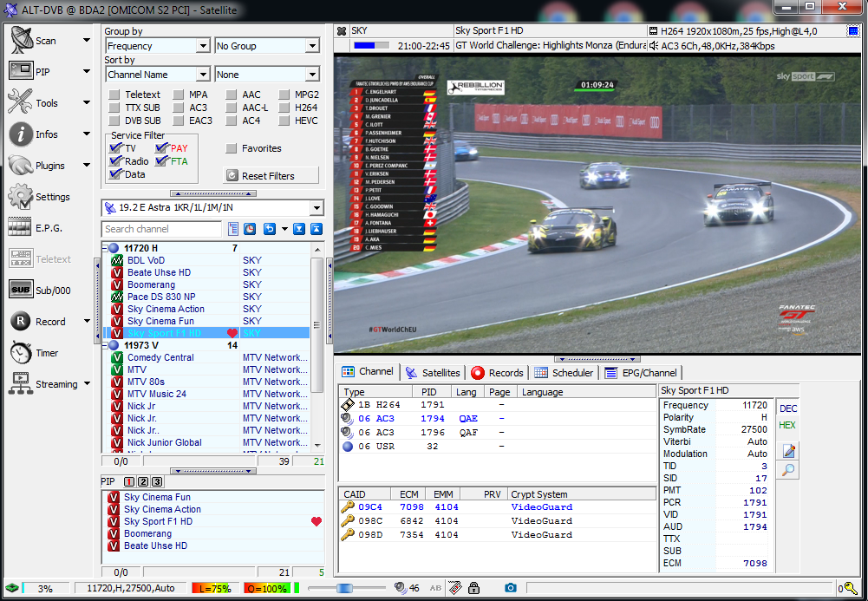Click the Search channel input field
Image resolution: width=868 pixels, height=601 pixels.
click(x=161, y=229)
